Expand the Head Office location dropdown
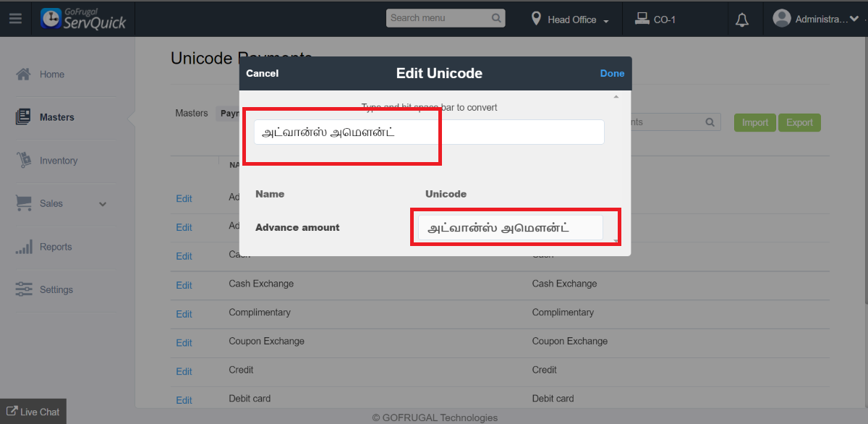Image resolution: width=868 pixels, height=424 pixels. (571, 20)
